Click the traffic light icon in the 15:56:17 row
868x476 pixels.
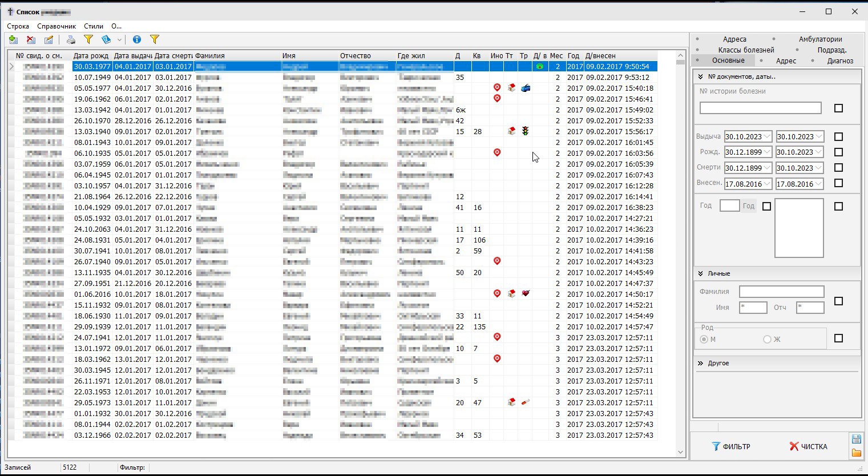click(x=525, y=131)
